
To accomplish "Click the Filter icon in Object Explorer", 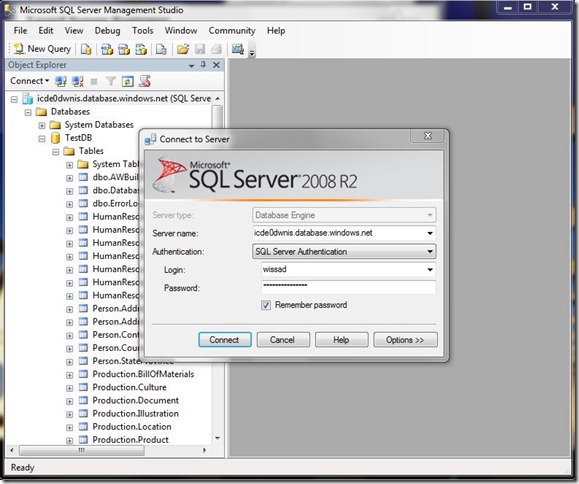I will click(x=111, y=81).
